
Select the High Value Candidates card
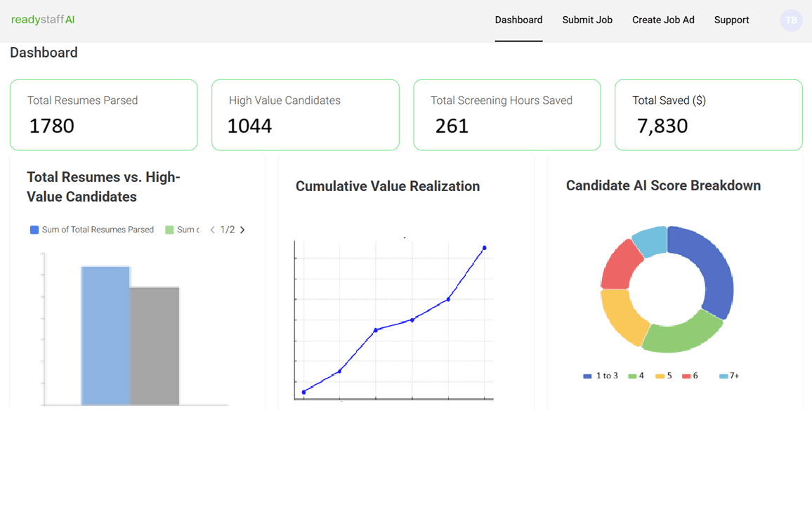(306, 115)
